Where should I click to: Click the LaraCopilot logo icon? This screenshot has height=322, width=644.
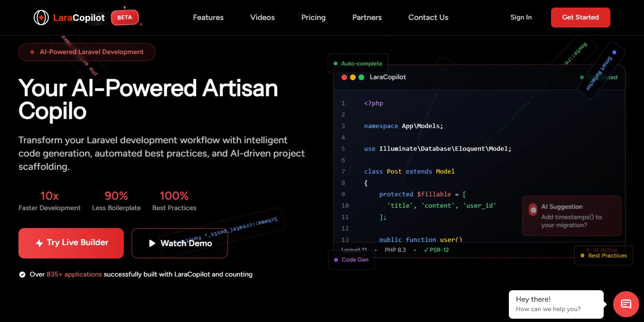pos(41,18)
